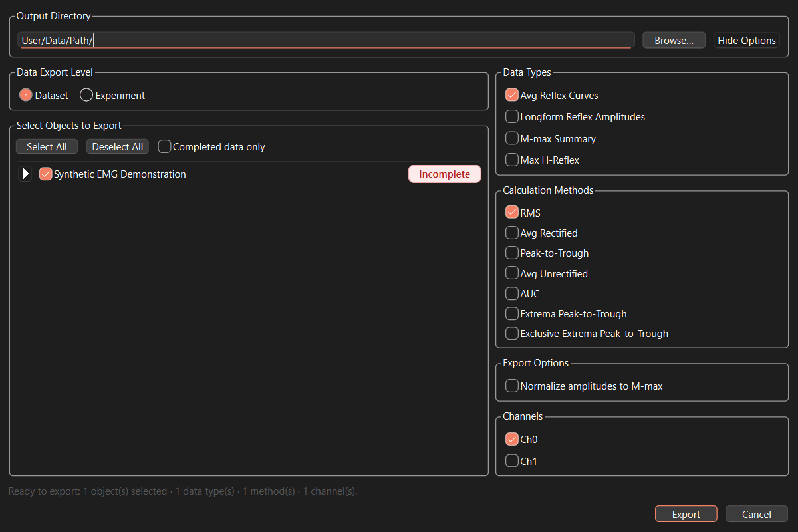Click the Deselect All button
Image resolution: width=798 pixels, height=532 pixels.
[118, 146]
